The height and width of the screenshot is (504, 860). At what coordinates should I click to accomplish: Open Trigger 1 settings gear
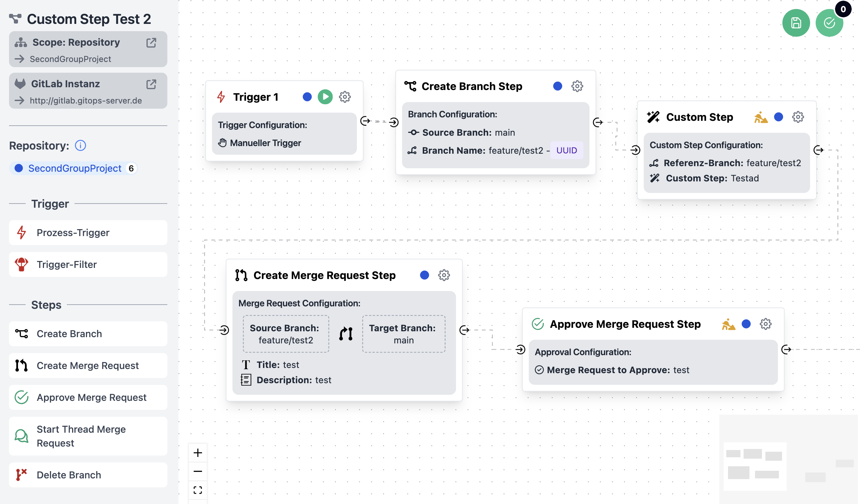(345, 97)
